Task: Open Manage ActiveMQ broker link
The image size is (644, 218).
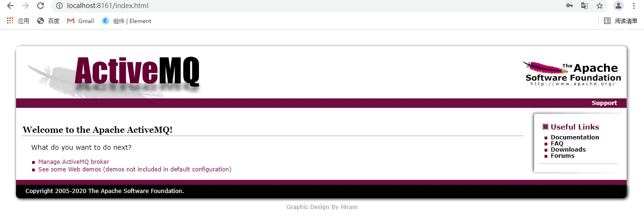Action: coord(74,161)
